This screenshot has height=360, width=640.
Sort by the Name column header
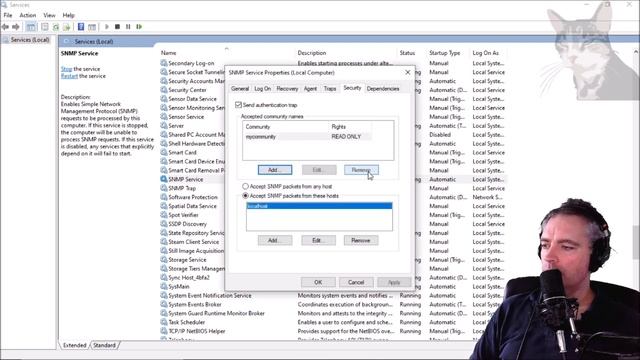tap(169, 53)
